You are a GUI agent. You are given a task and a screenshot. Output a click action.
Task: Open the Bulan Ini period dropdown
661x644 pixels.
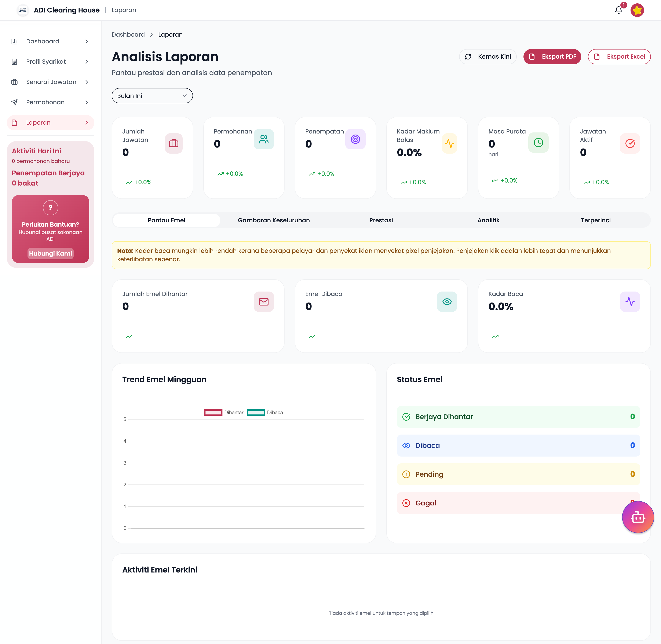152,96
